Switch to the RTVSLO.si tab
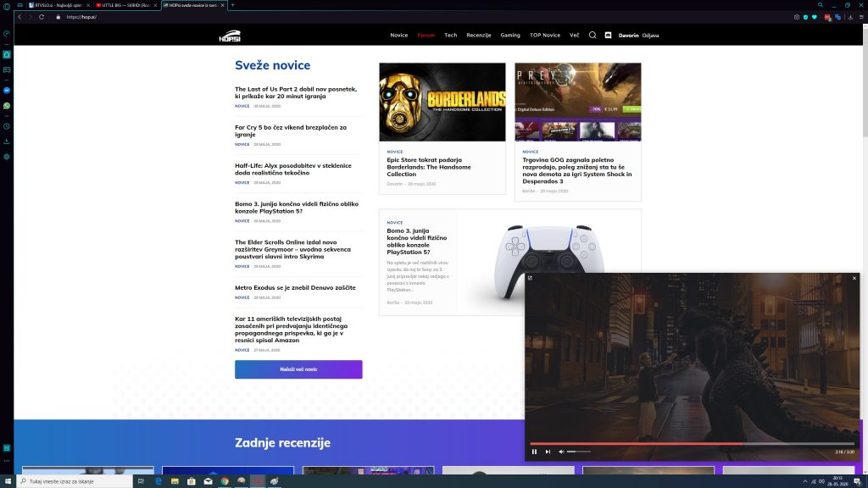The height and width of the screenshot is (488, 868). (x=58, y=5)
